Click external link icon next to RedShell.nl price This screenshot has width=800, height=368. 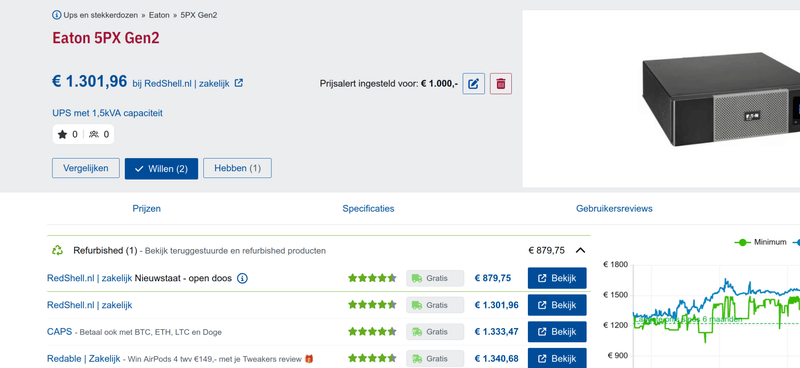(239, 83)
